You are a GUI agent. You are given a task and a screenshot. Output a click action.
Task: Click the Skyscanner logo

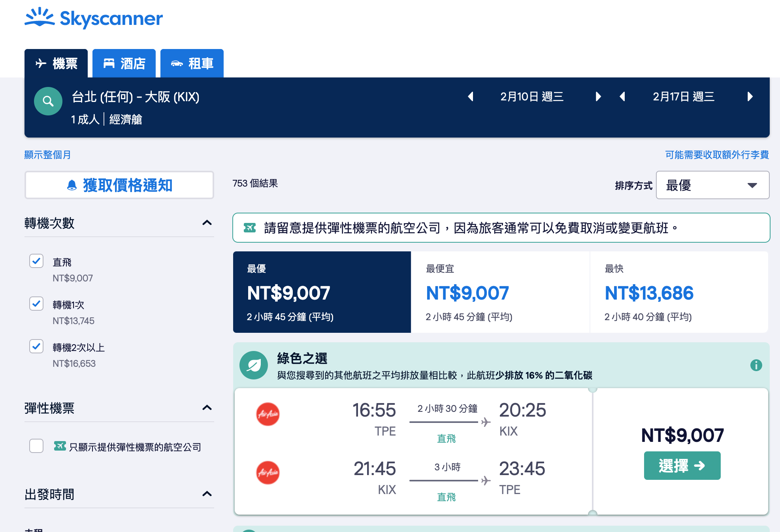pyautogui.click(x=94, y=18)
